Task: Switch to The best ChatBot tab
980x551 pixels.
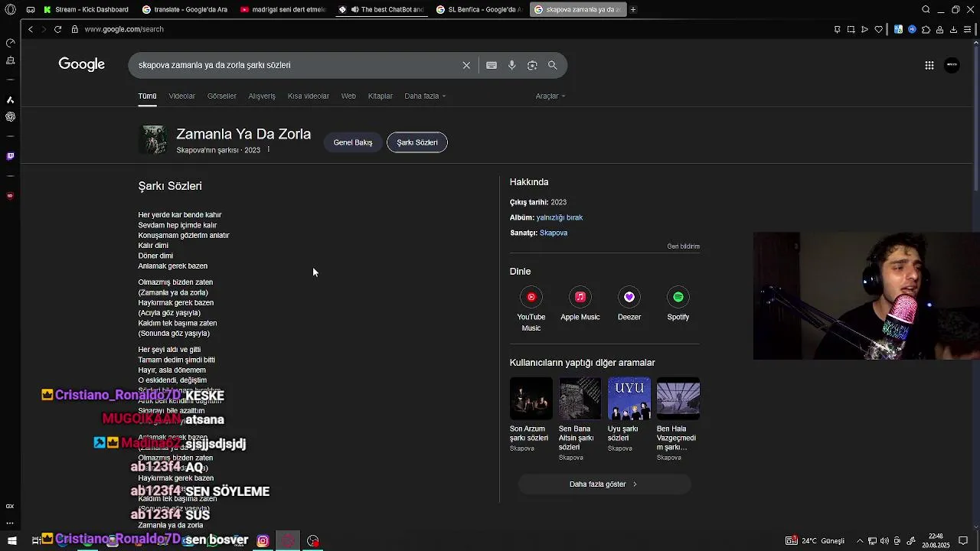Action: [x=381, y=9]
